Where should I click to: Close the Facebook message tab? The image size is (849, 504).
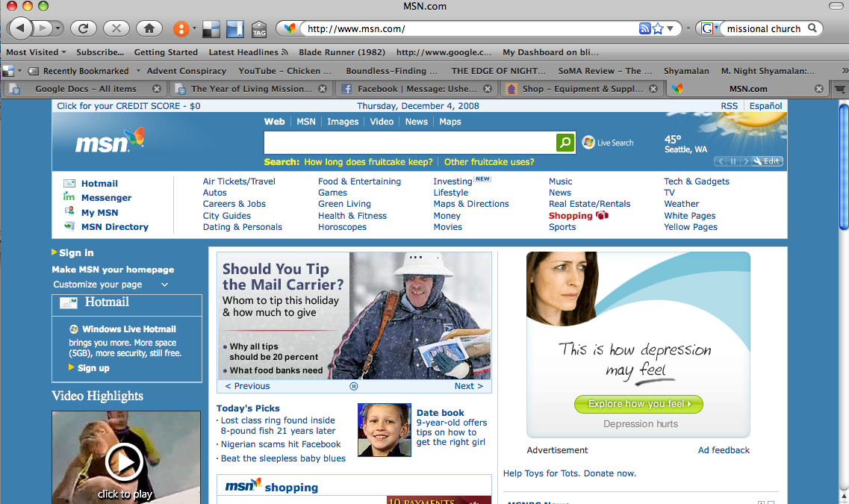click(488, 88)
